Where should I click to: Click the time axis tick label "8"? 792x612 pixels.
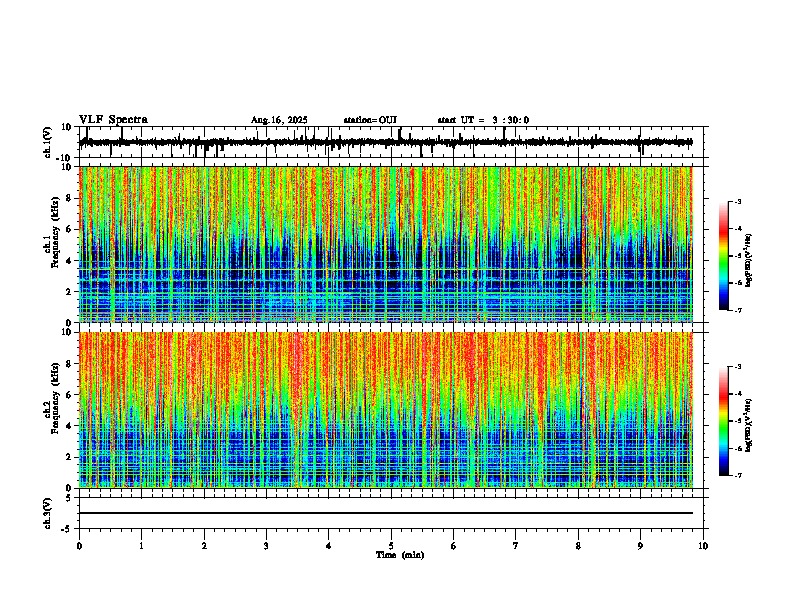coord(578,546)
